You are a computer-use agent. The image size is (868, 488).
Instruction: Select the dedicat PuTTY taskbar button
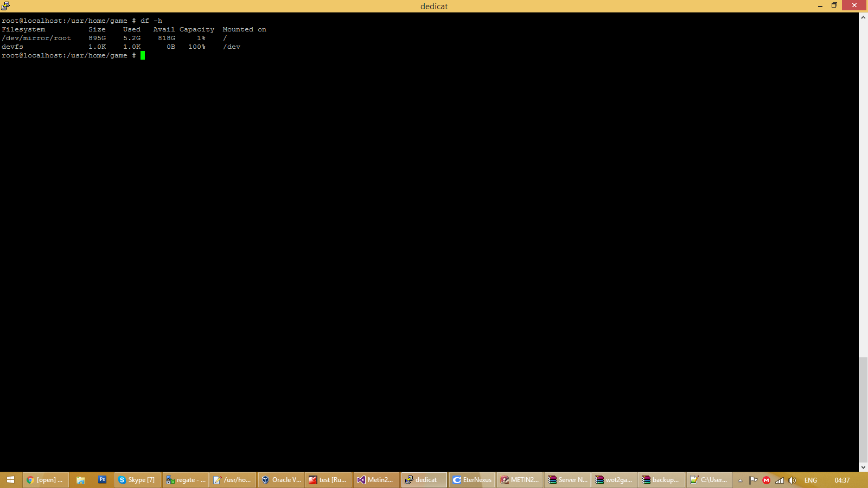[x=424, y=480]
